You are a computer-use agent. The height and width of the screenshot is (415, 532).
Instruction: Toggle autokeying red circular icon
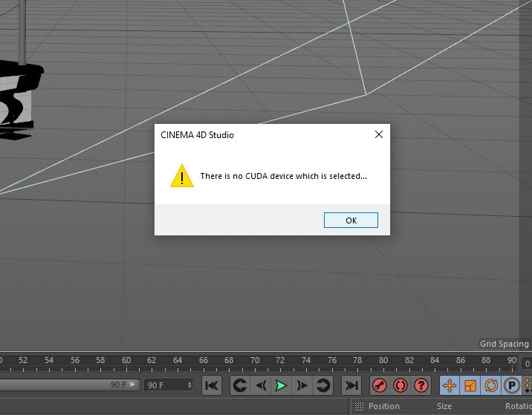tap(400, 385)
